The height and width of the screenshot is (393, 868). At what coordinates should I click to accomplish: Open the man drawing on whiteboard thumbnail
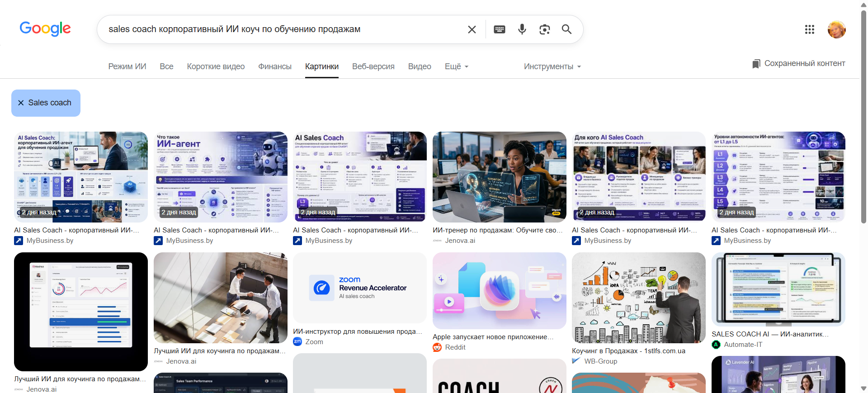(639, 298)
